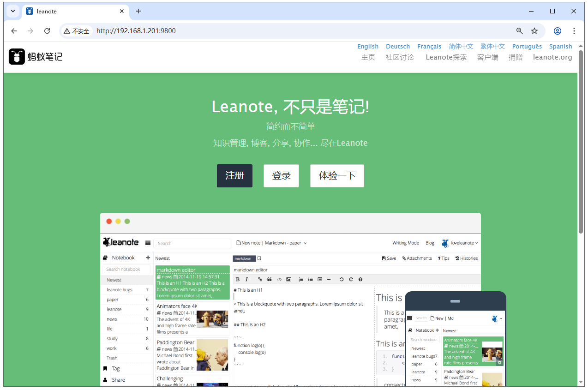The height and width of the screenshot is (390, 588).
Task: Open the 捐赠 nav item
Action: coord(516,57)
